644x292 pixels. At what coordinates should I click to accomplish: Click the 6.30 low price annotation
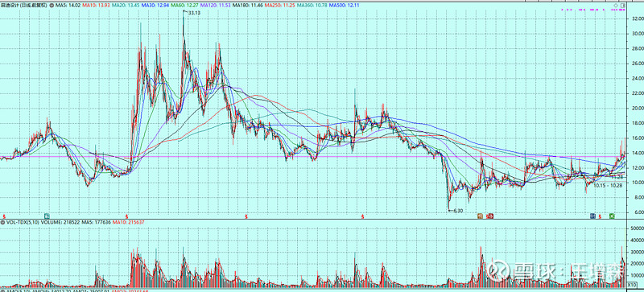(457, 211)
